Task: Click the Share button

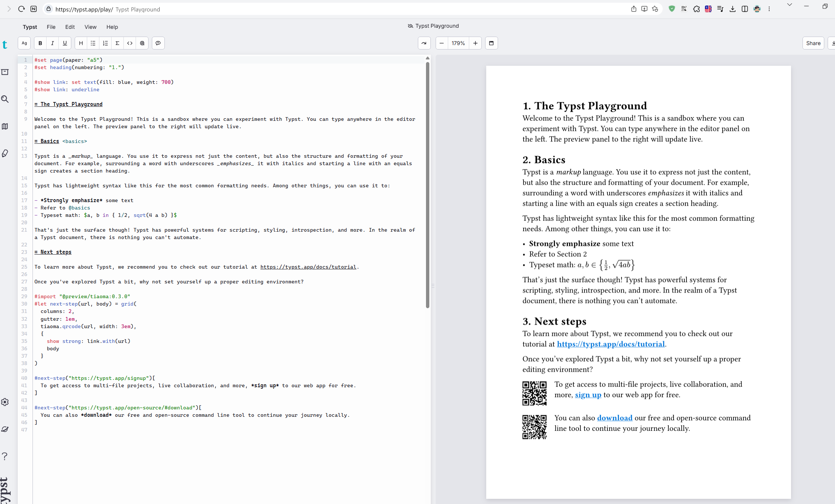Action: coord(813,43)
